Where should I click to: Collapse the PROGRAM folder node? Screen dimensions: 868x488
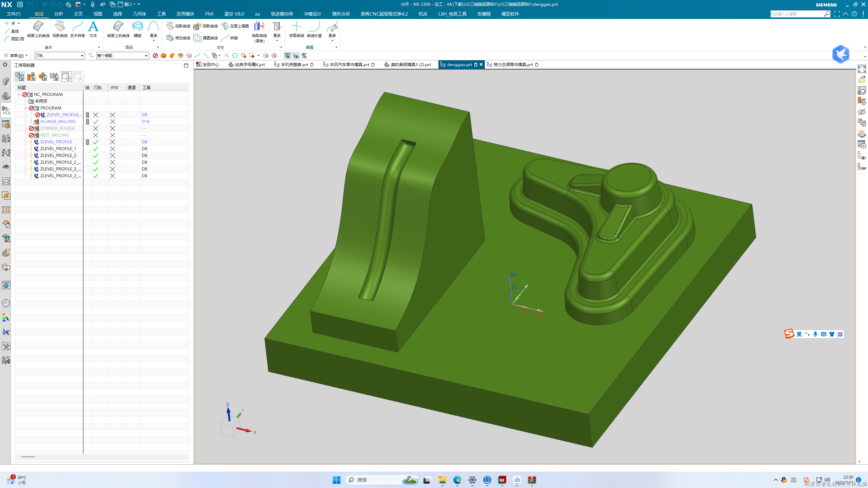coord(25,108)
